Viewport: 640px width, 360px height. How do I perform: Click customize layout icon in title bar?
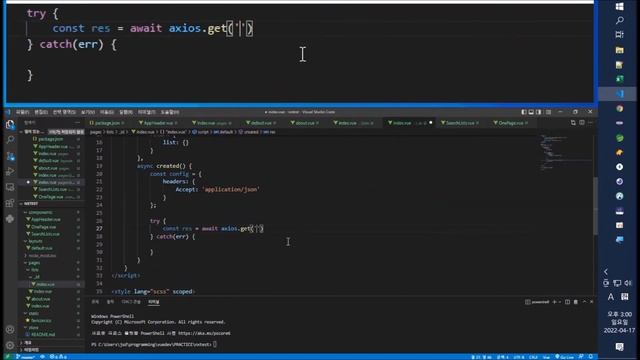click(x=548, y=112)
